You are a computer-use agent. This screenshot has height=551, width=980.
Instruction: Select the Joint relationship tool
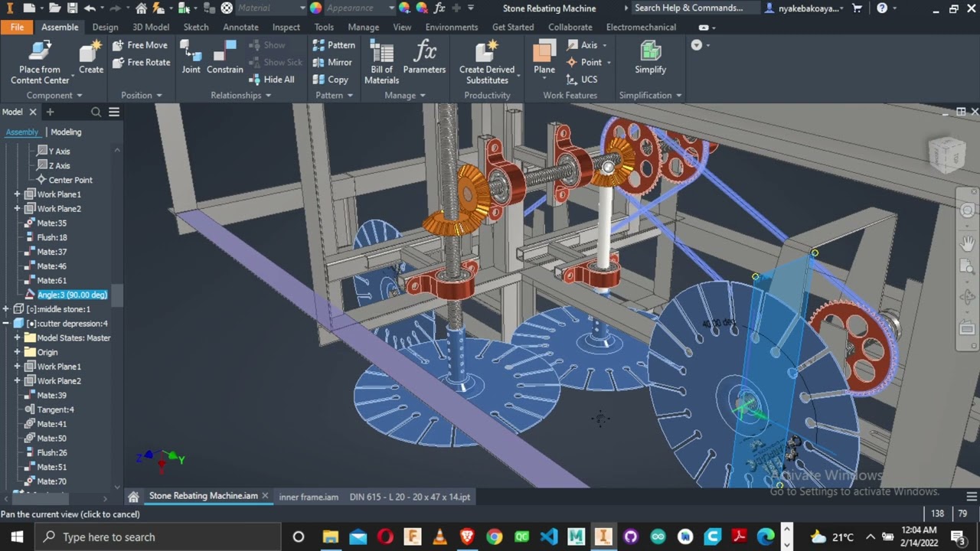pyautogui.click(x=191, y=58)
